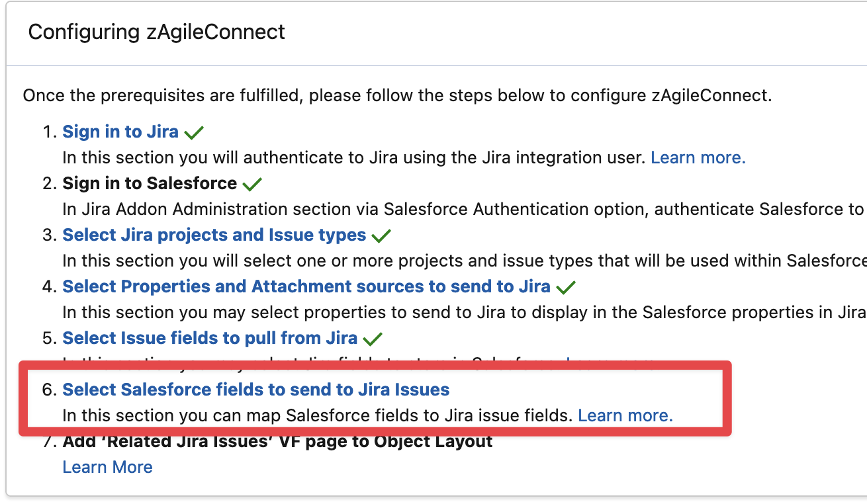
Task: Click checkmark after Properties and Attachment sources step
Action: click(566, 287)
